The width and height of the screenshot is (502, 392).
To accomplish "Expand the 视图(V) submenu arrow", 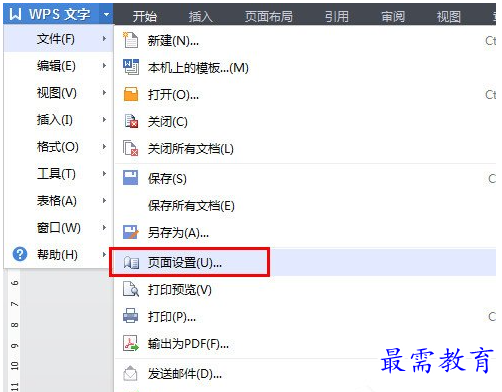I will point(104,92).
